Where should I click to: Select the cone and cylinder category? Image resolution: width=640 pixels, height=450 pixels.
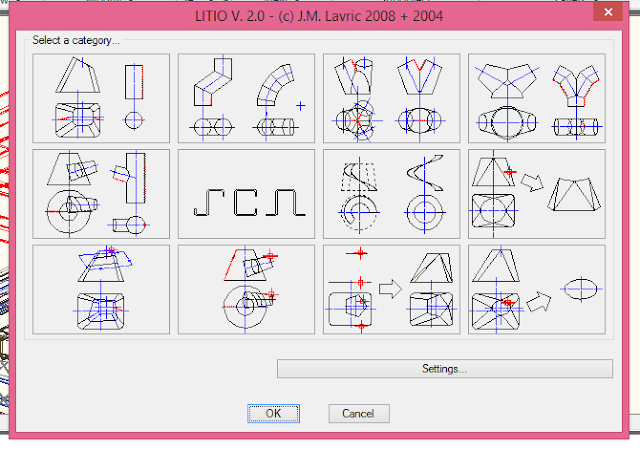101,98
